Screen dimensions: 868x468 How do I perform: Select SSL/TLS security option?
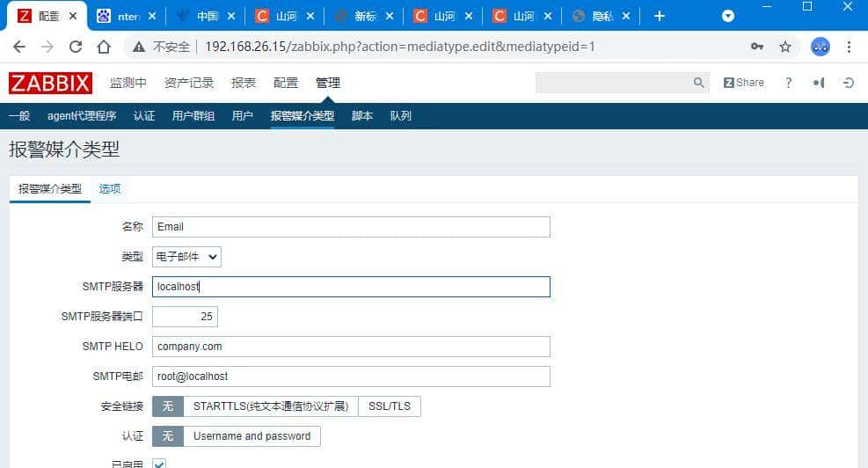pyautogui.click(x=390, y=406)
